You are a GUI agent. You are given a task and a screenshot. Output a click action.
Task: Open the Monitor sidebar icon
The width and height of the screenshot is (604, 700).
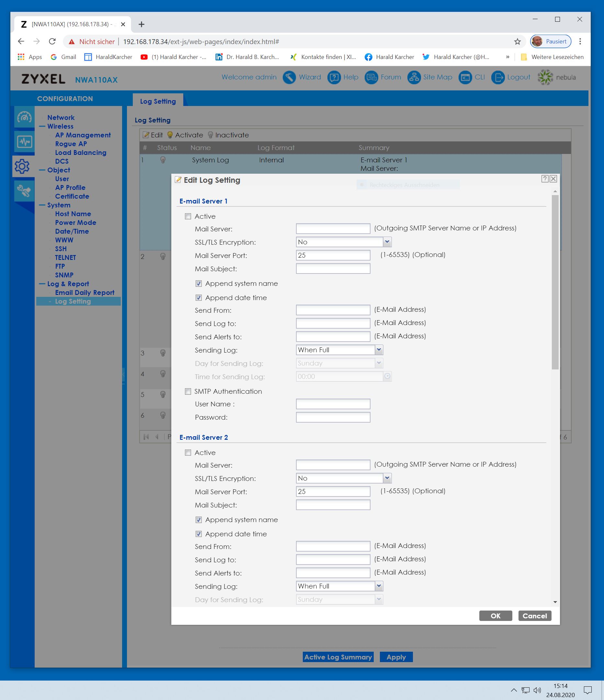(24, 142)
